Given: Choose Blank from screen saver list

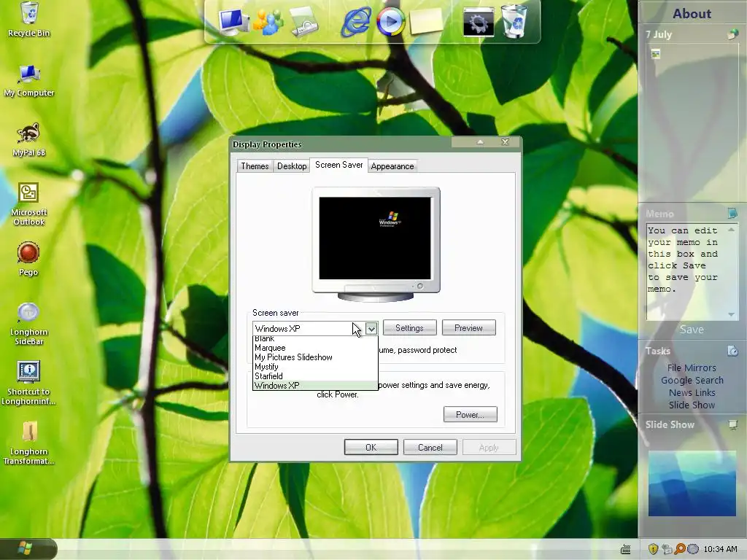Looking at the screenshot, I should click(x=315, y=340).
